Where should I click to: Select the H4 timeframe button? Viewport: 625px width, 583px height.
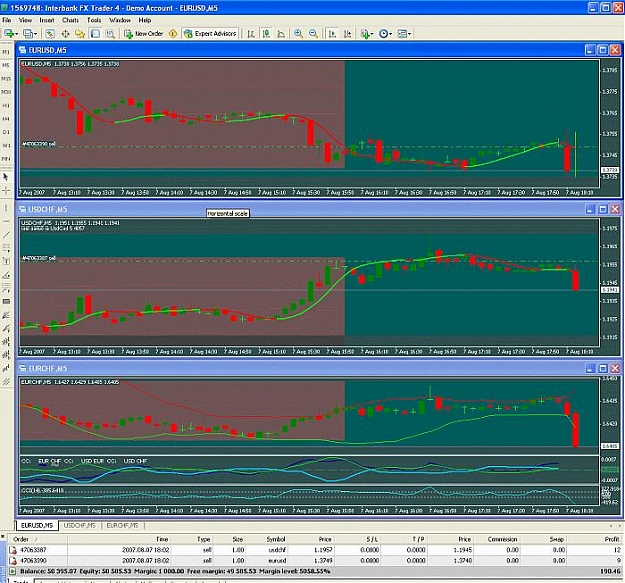coord(6,119)
